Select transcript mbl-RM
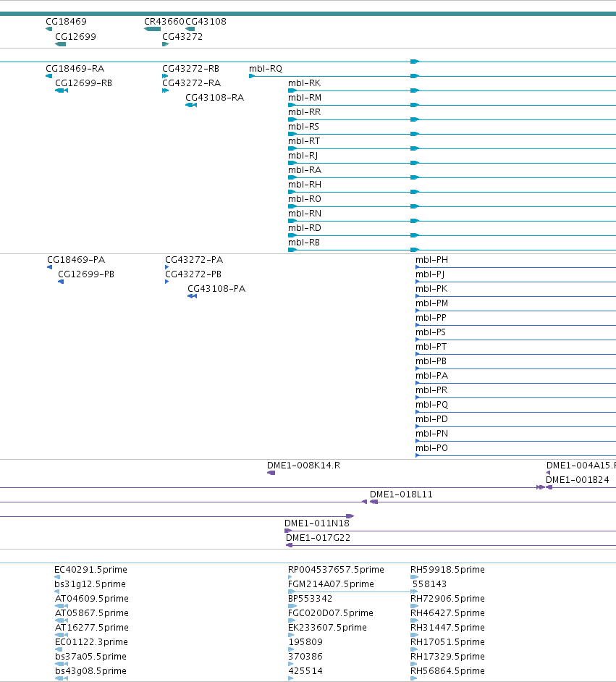Image resolution: width=616 pixels, height=682 pixels. click(x=305, y=98)
